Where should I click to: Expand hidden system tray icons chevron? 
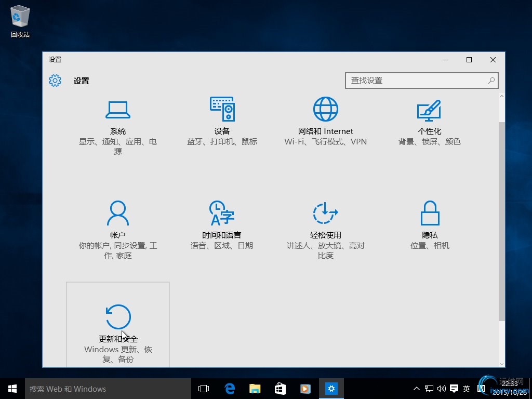coord(416,389)
